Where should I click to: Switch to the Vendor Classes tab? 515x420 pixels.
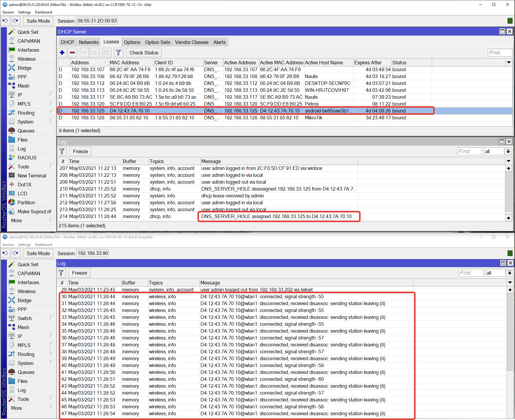tap(192, 42)
